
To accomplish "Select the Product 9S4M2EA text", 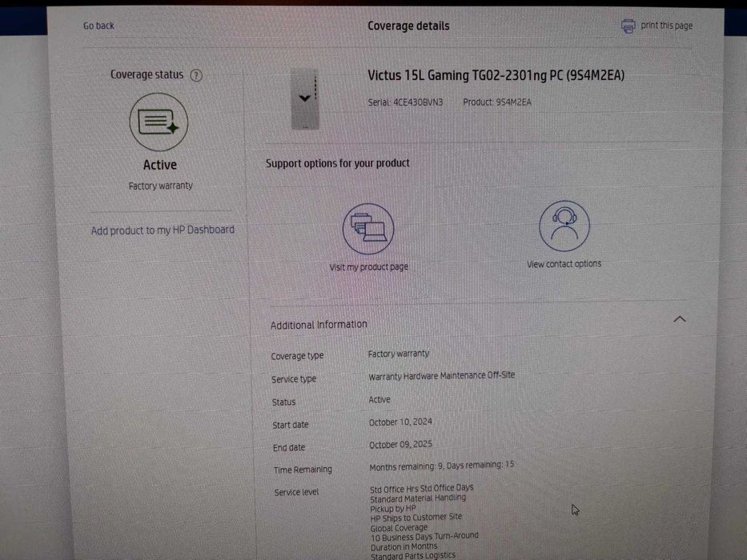I will pyautogui.click(x=497, y=102).
